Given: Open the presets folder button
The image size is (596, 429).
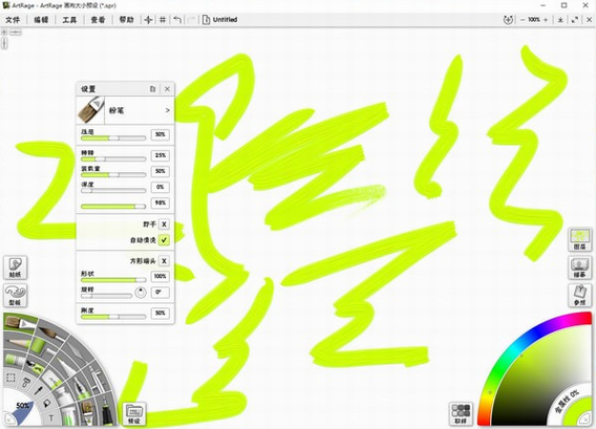Looking at the screenshot, I should (135, 414).
